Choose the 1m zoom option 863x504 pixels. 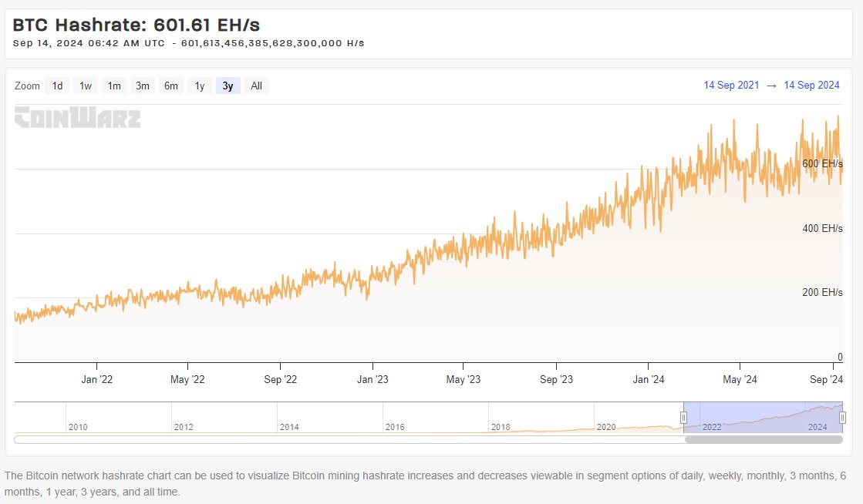point(114,86)
